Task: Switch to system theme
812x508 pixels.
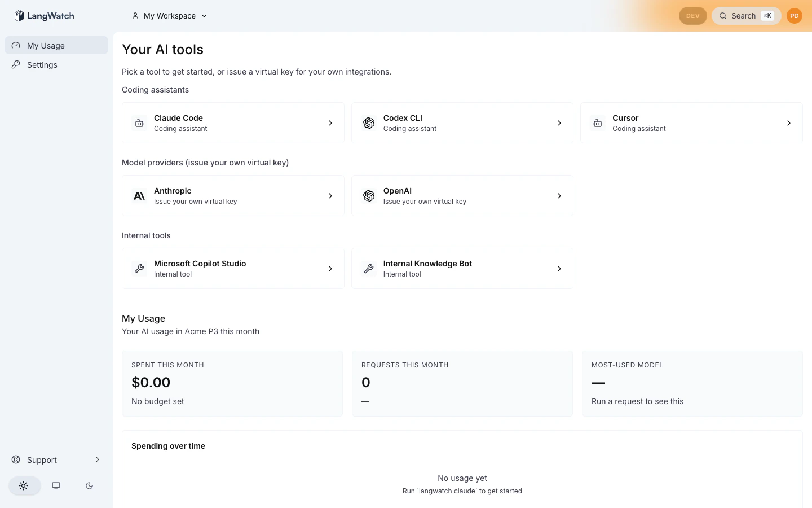Action: (x=56, y=485)
